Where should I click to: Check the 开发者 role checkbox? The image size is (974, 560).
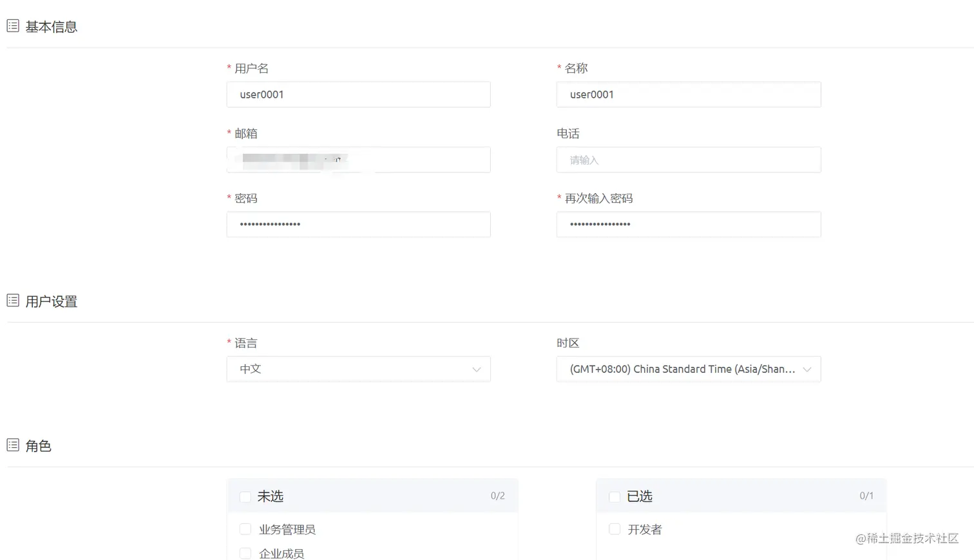(615, 529)
